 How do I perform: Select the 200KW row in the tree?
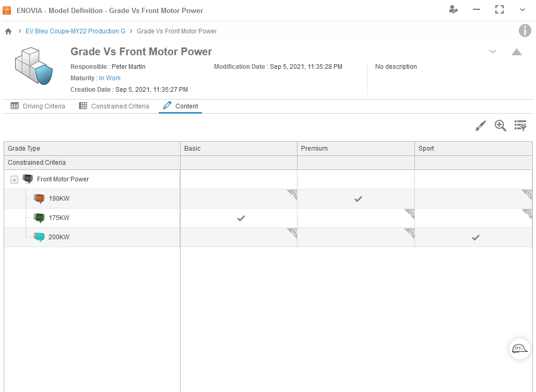[x=58, y=237]
